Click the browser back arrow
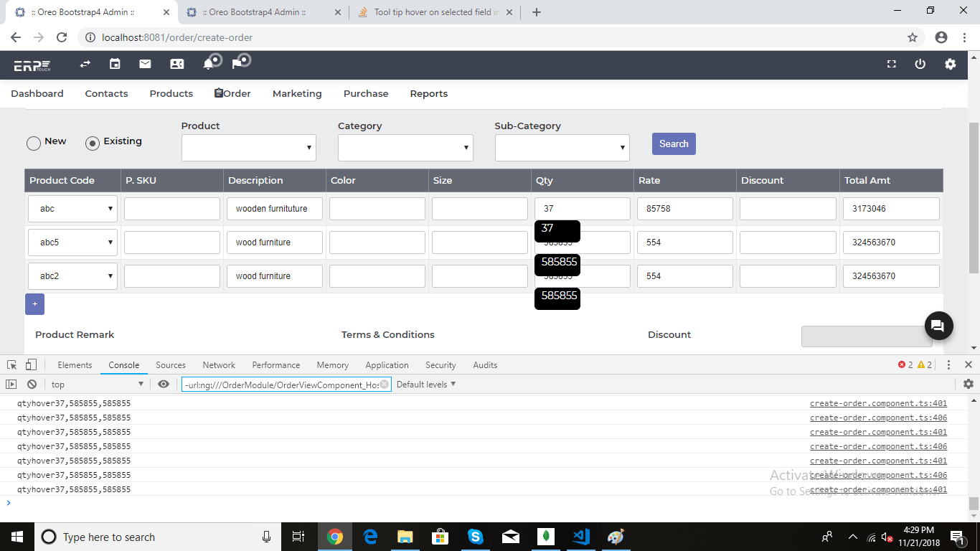The width and height of the screenshot is (980, 551). [x=16, y=37]
